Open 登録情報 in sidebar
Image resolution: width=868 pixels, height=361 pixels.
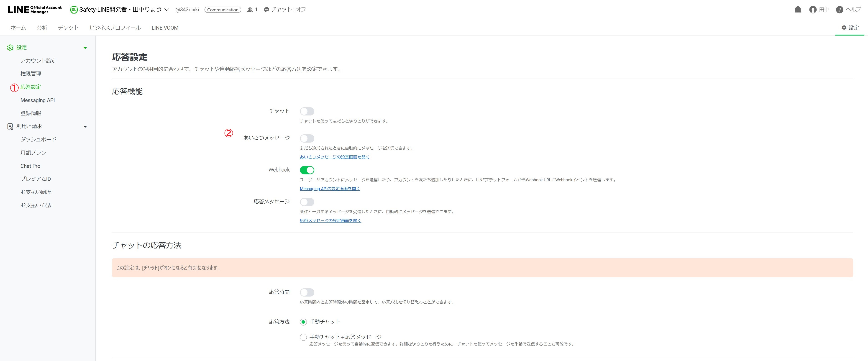(x=31, y=113)
